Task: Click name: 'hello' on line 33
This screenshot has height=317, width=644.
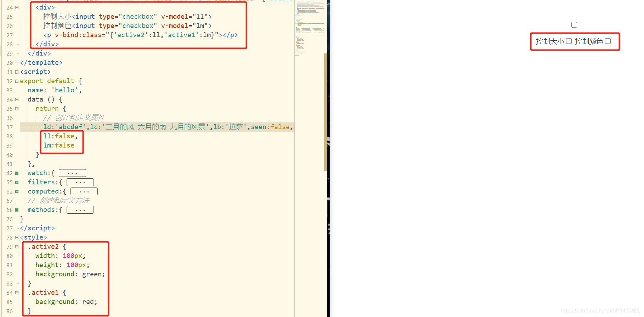Action: pos(55,90)
